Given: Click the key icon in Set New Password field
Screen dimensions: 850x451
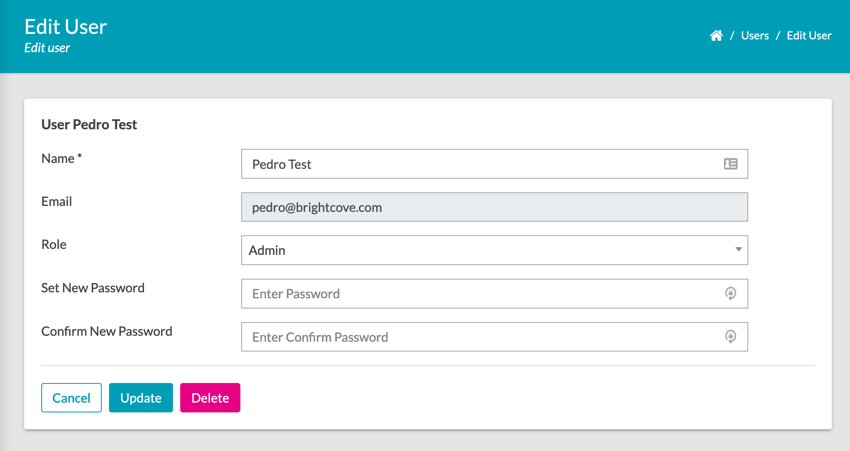Looking at the screenshot, I should pyautogui.click(x=731, y=294).
